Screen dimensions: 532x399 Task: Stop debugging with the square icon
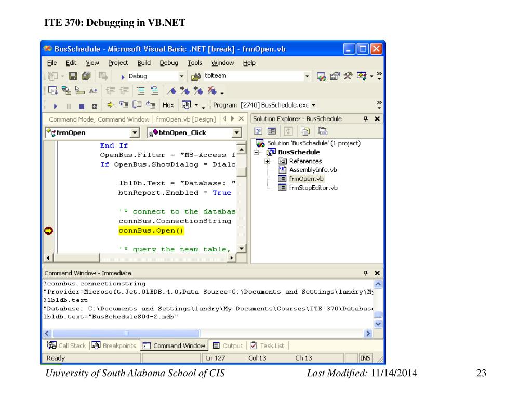coord(82,106)
